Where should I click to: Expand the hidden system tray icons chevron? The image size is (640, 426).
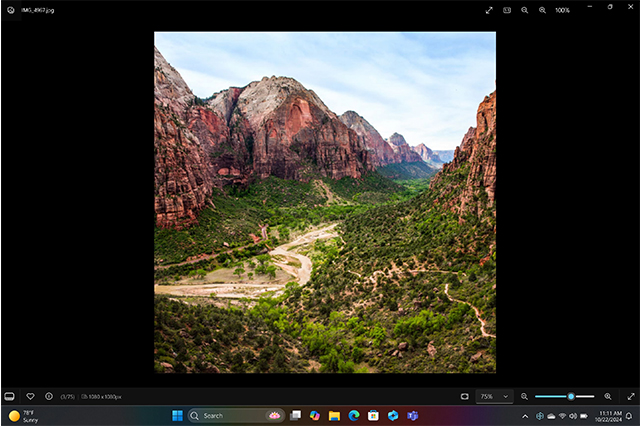(525, 416)
